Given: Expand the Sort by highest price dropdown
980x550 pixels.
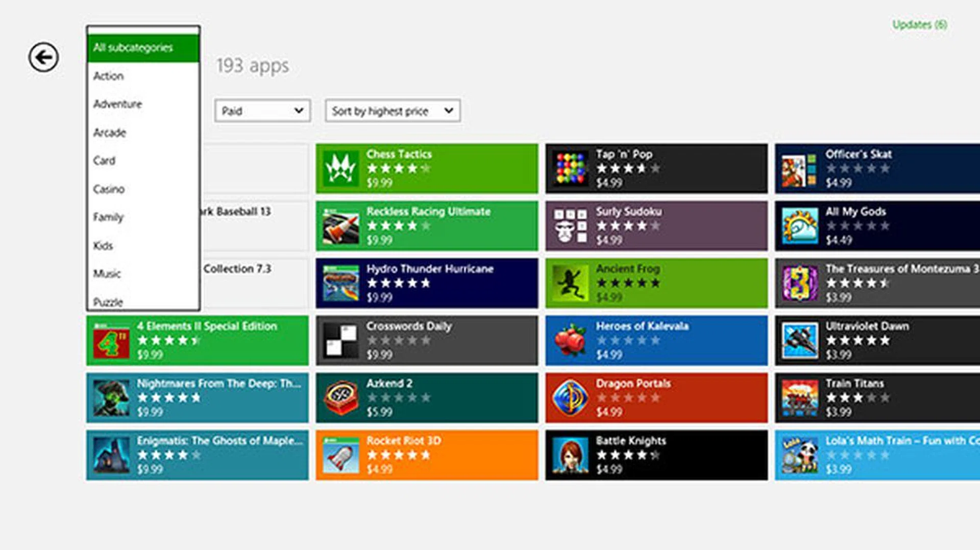Looking at the screenshot, I should tap(393, 111).
